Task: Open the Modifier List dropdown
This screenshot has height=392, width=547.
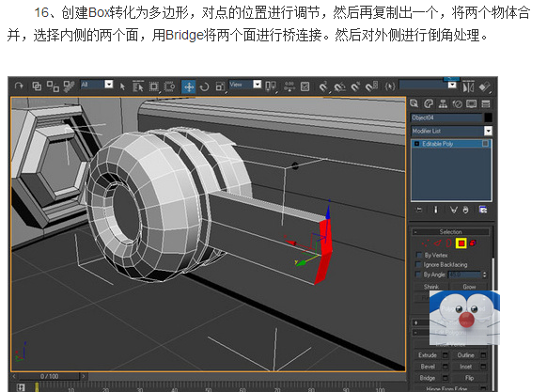Action: pyautogui.click(x=488, y=131)
